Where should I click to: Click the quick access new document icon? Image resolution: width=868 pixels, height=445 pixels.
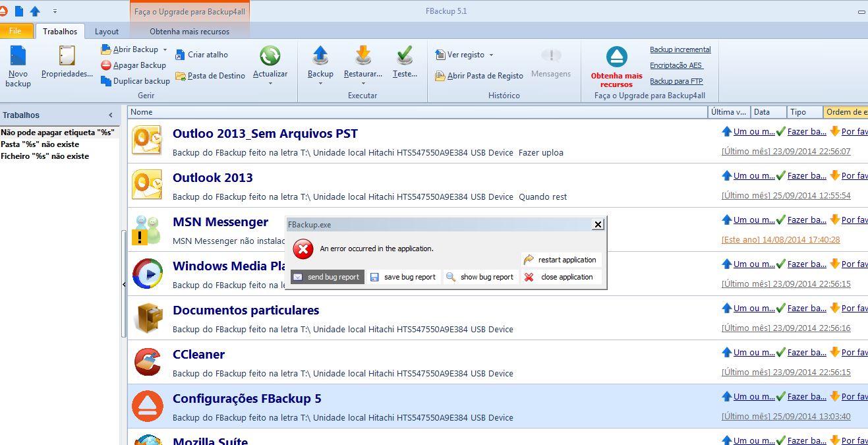[18, 11]
